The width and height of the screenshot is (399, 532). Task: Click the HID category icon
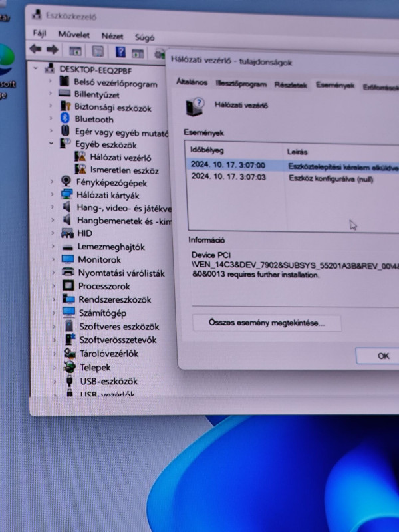pyautogui.click(x=67, y=233)
